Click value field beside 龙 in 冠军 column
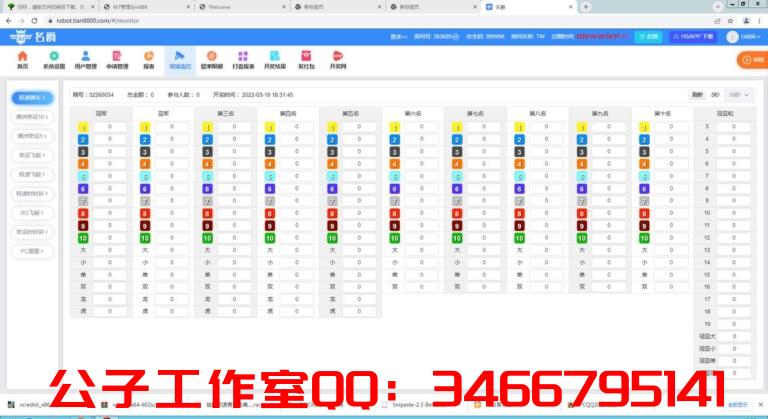 click(110, 299)
